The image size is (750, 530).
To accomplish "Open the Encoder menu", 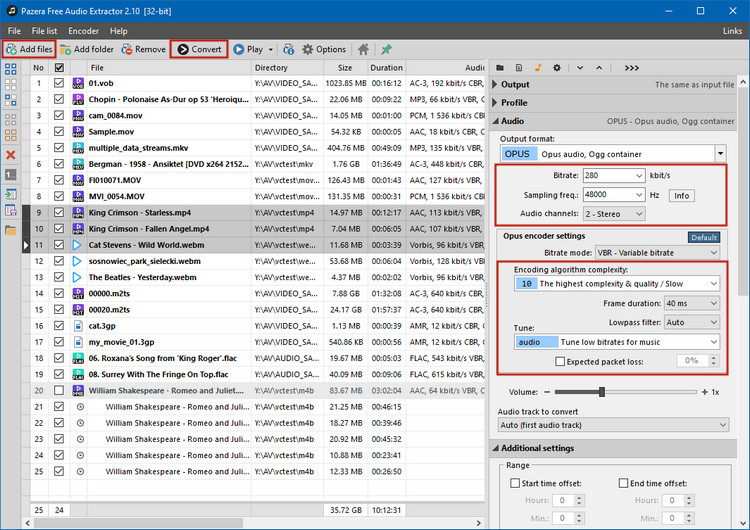I will click(x=84, y=31).
